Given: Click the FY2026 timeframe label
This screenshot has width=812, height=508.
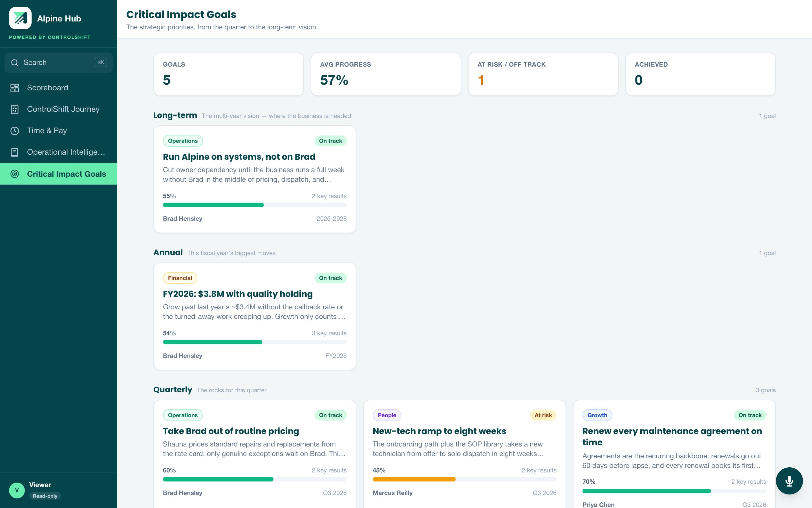Looking at the screenshot, I should click(x=336, y=356).
